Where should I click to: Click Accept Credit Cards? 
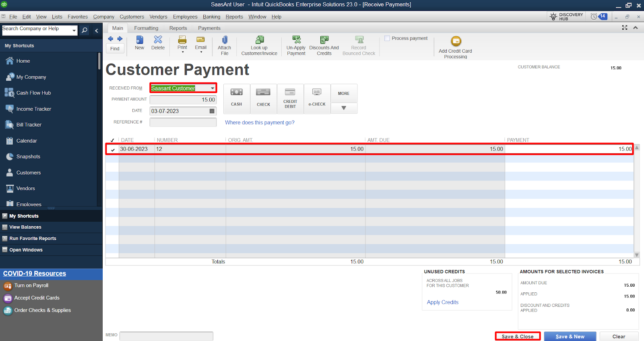click(37, 298)
